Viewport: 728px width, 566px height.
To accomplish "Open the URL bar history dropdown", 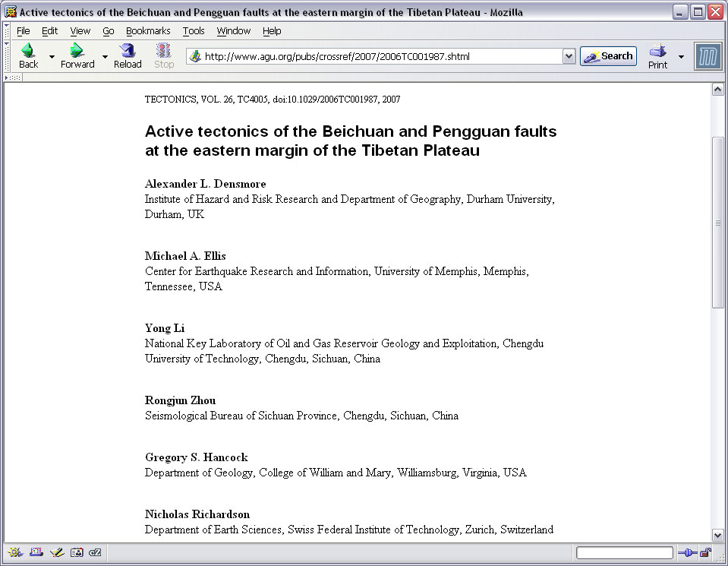I will tap(569, 56).
